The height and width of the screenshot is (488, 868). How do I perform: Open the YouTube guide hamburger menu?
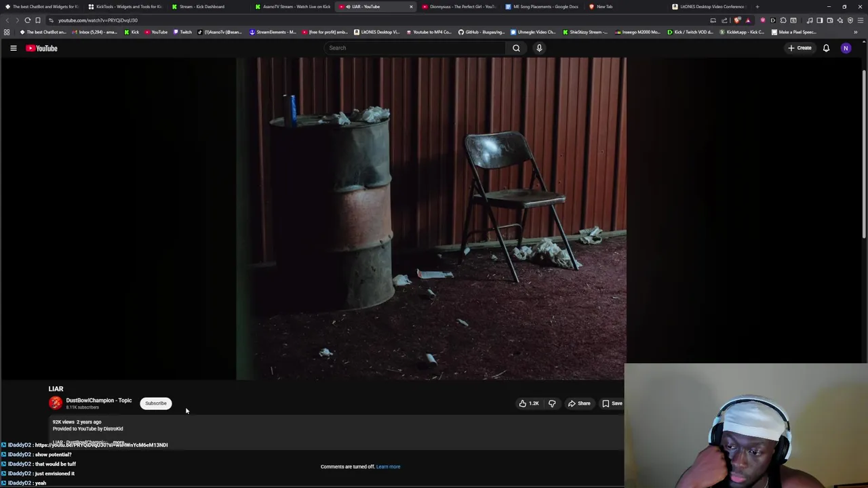click(13, 48)
